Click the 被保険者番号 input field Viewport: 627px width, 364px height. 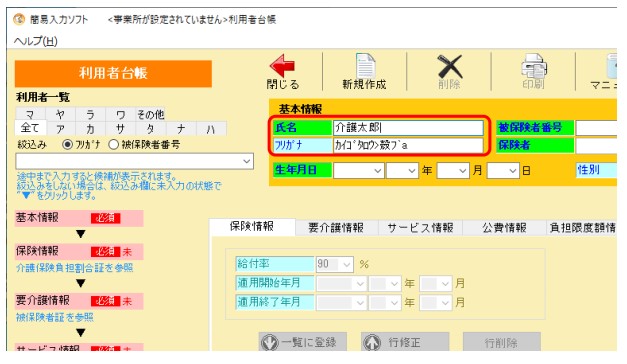pos(596,128)
